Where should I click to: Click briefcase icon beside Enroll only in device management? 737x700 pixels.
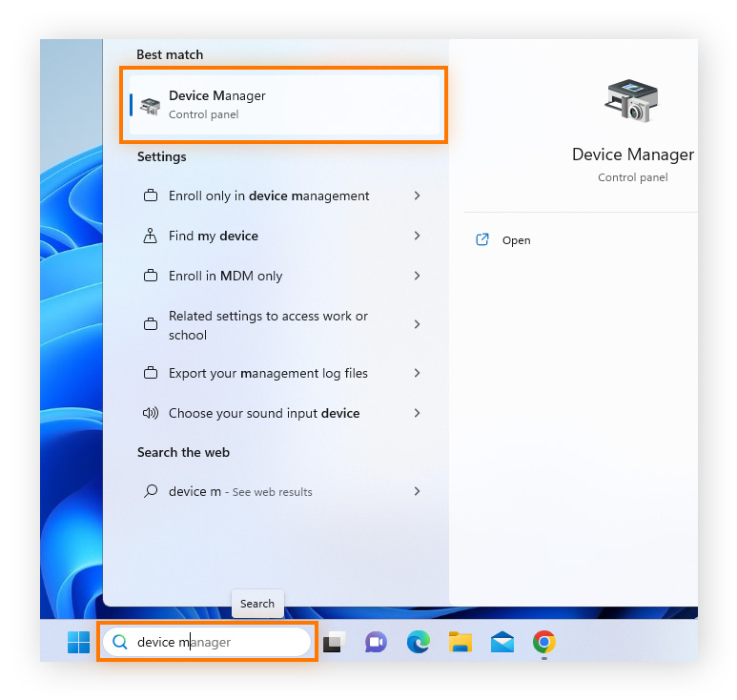tap(151, 196)
